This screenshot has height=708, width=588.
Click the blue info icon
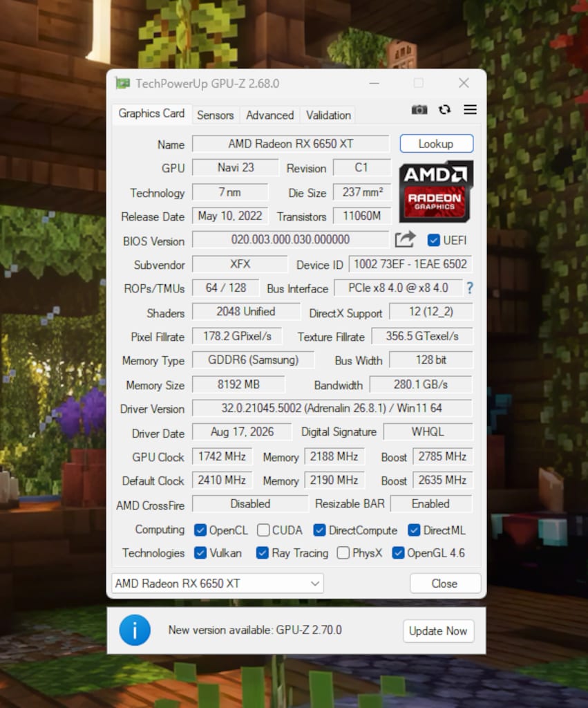(x=135, y=630)
